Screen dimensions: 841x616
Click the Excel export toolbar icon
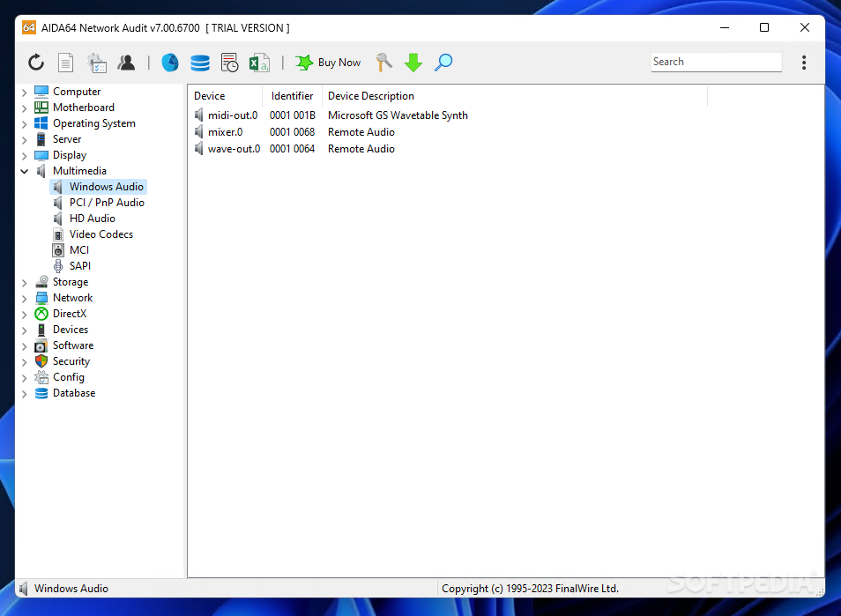tap(259, 63)
